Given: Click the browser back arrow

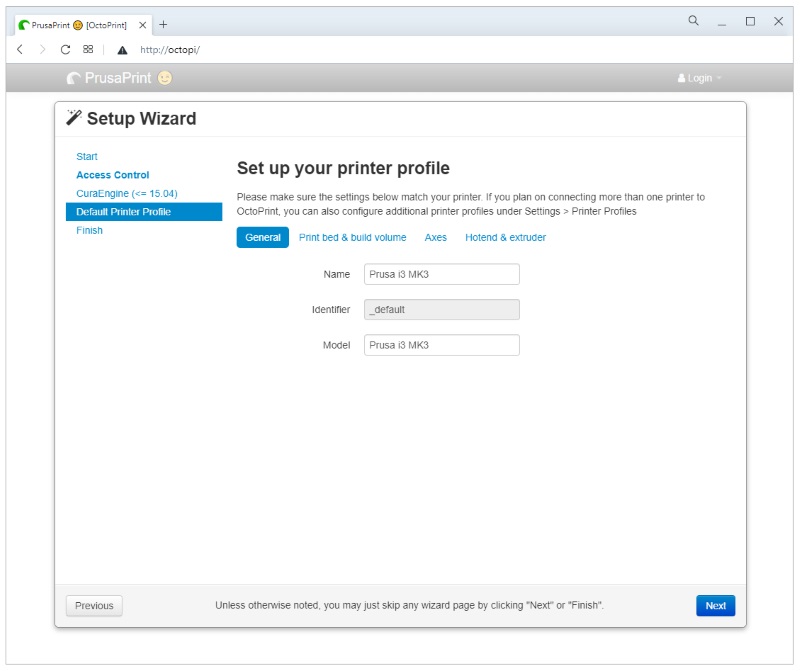Looking at the screenshot, I should [x=20, y=49].
